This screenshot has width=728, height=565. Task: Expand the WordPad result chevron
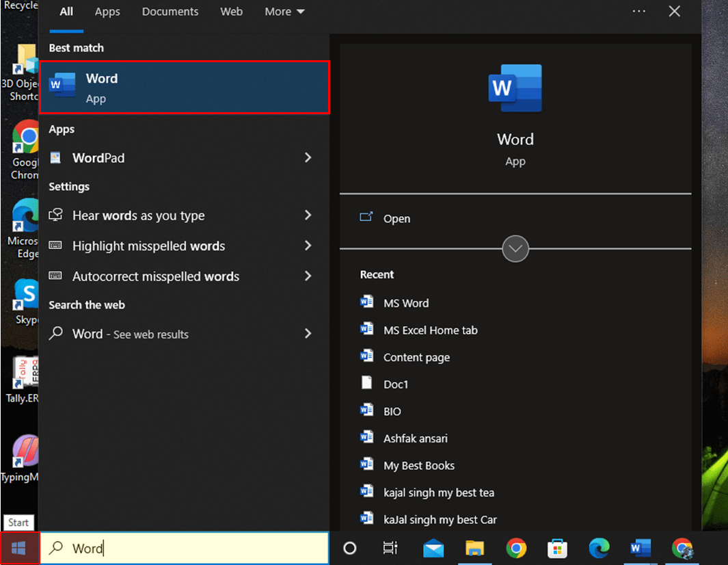click(x=307, y=158)
